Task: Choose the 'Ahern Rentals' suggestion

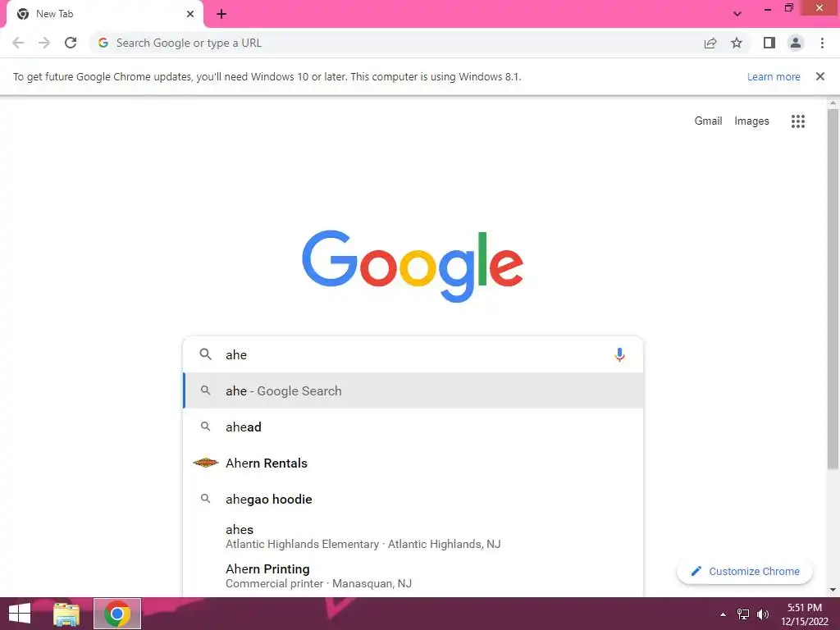Action: tap(413, 463)
